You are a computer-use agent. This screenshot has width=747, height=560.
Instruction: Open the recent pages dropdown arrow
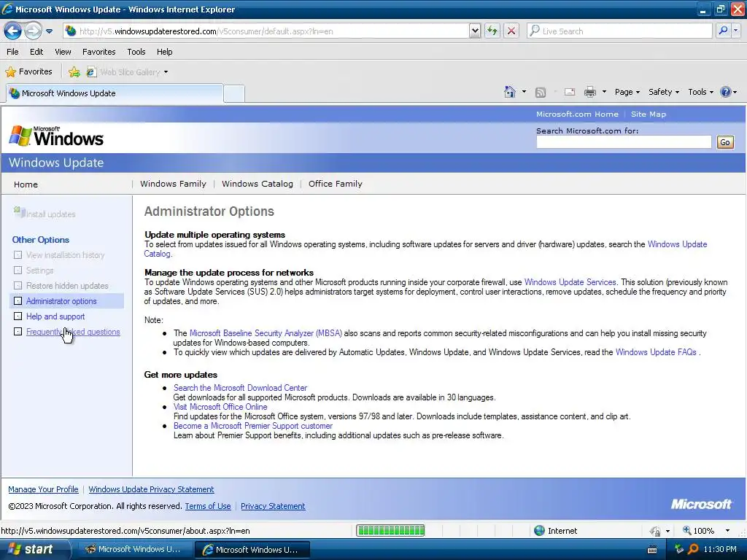[49, 31]
